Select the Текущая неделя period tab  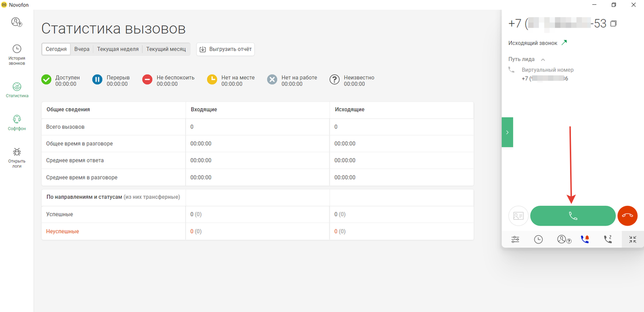[118, 49]
